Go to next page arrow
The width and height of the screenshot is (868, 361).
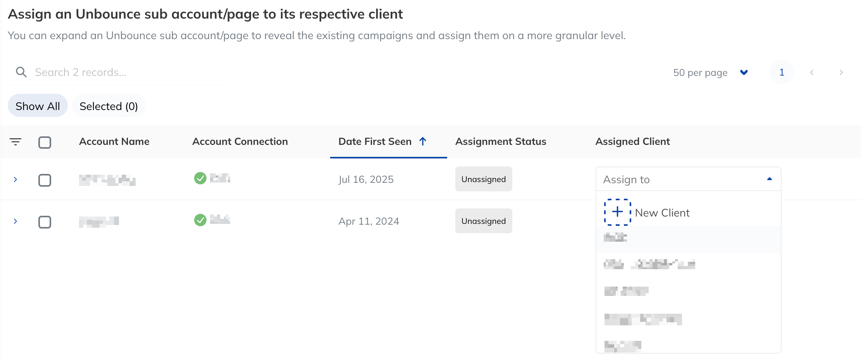coord(841,72)
